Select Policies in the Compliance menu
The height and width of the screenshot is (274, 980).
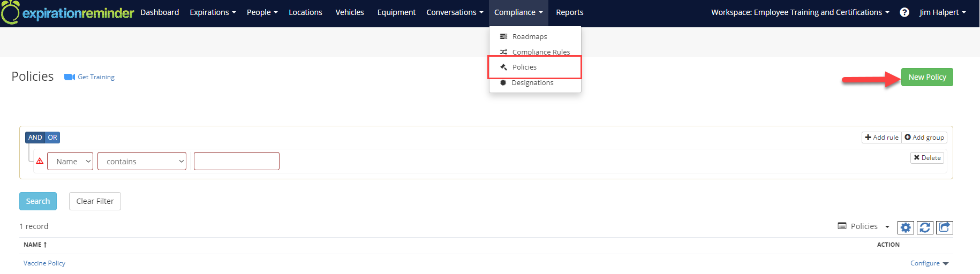(x=534, y=67)
